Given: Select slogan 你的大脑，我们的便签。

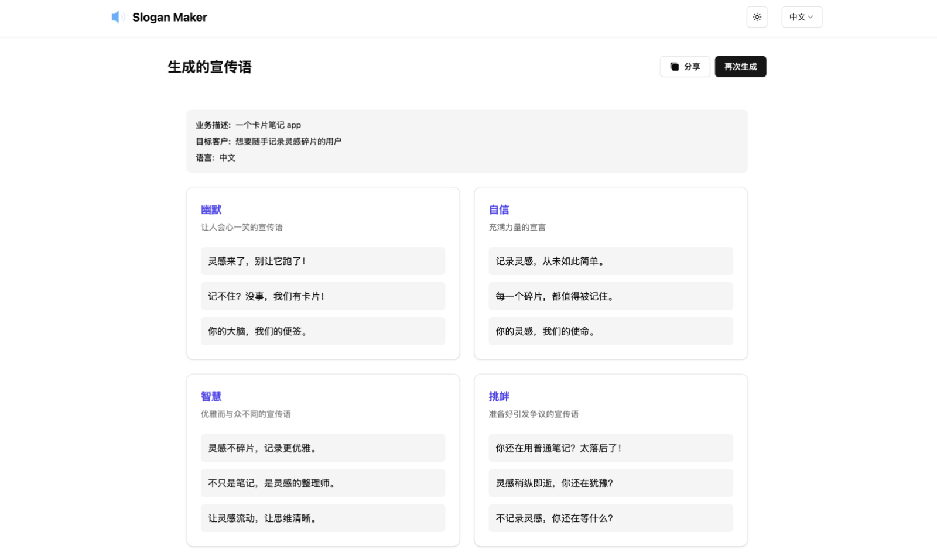Looking at the screenshot, I should (x=323, y=331).
